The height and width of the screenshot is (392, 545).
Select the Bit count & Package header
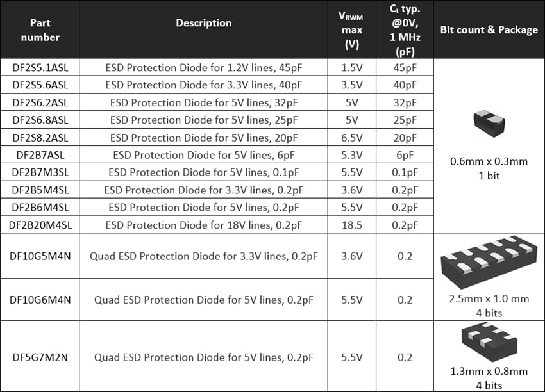(489, 30)
